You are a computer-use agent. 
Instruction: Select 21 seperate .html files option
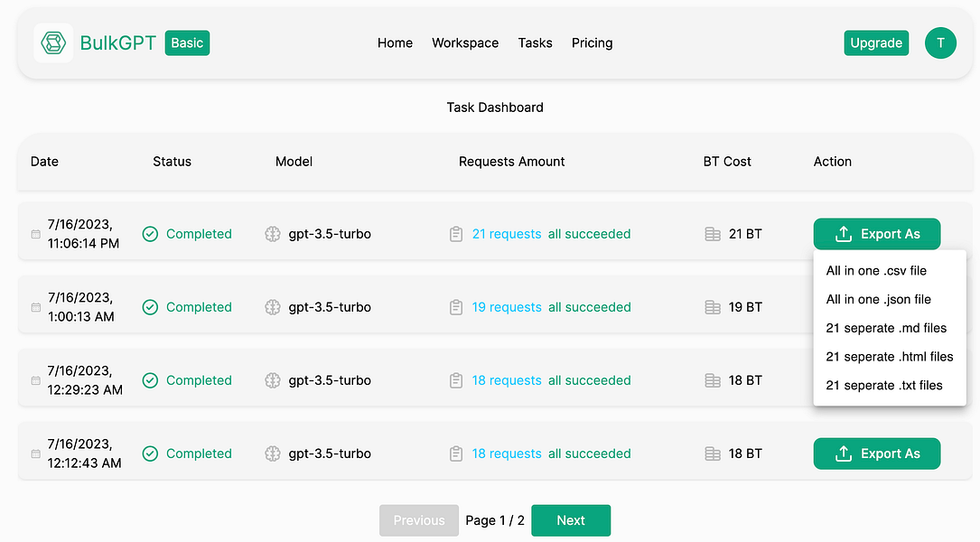890,357
